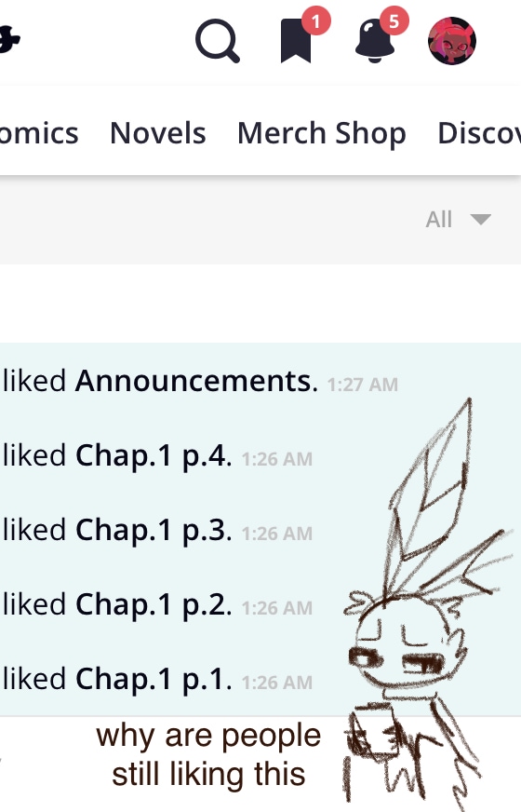The width and height of the screenshot is (521, 812).
Task: Open the notifications bell icon
Action: [x=375, y=41]
